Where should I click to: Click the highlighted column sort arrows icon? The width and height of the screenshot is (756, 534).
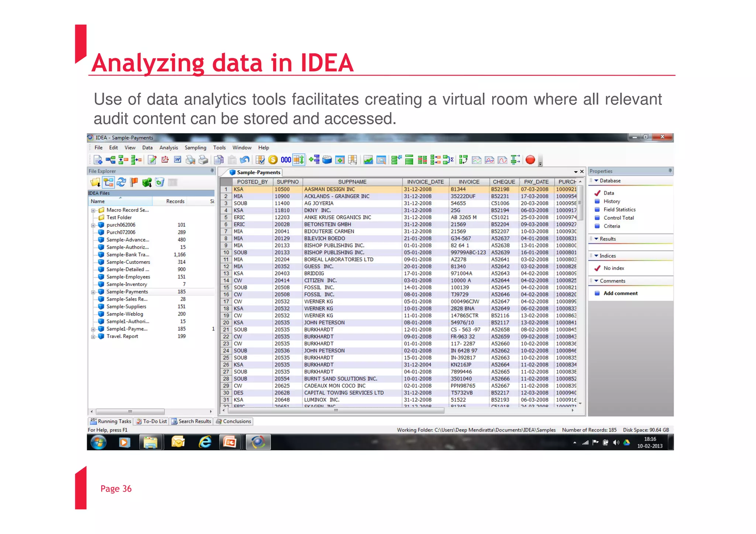tap(299, 160)
